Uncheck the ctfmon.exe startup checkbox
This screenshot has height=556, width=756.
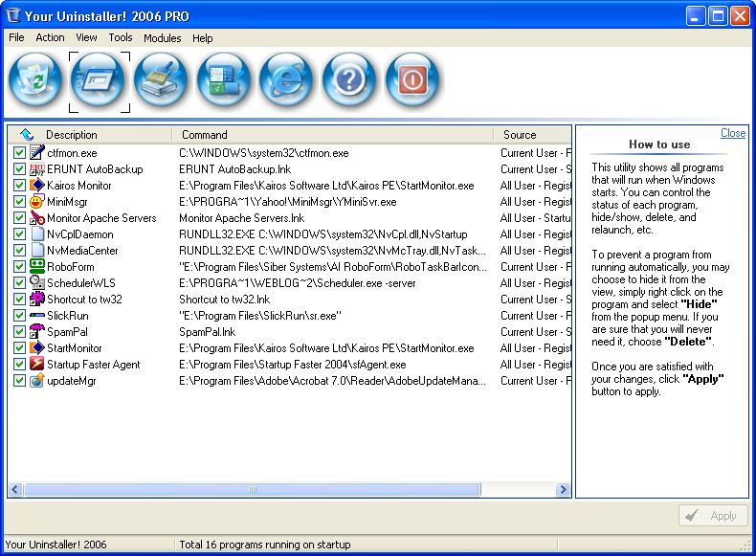19,153
